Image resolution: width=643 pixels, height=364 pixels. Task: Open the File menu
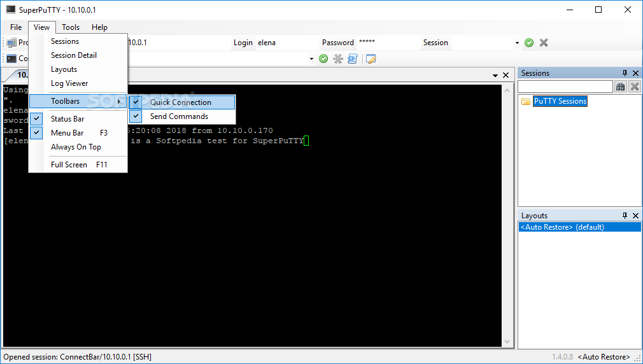[16, 27]
